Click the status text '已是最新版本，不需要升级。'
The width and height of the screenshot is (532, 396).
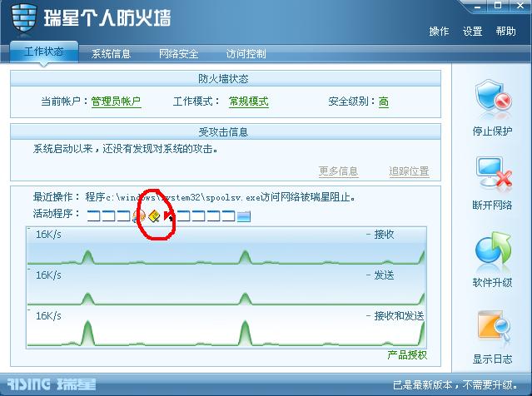455,385
